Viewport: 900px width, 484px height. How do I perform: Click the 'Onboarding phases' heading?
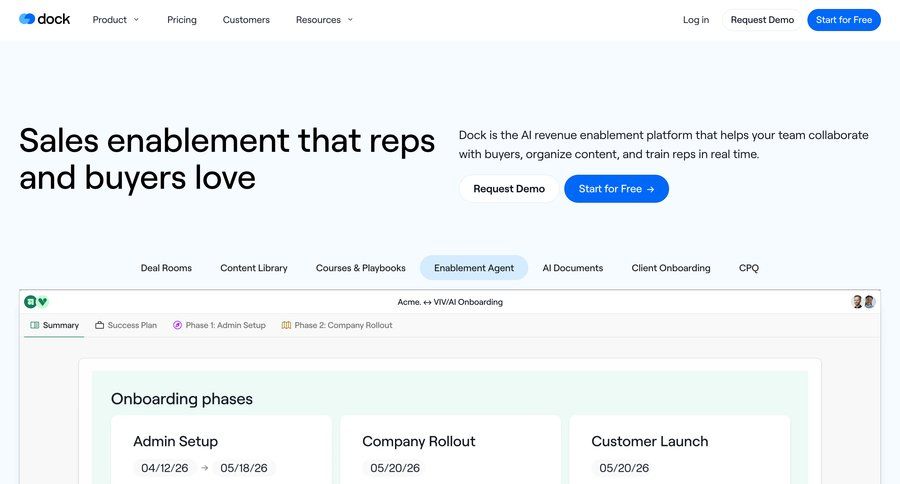tap(182, 399)
